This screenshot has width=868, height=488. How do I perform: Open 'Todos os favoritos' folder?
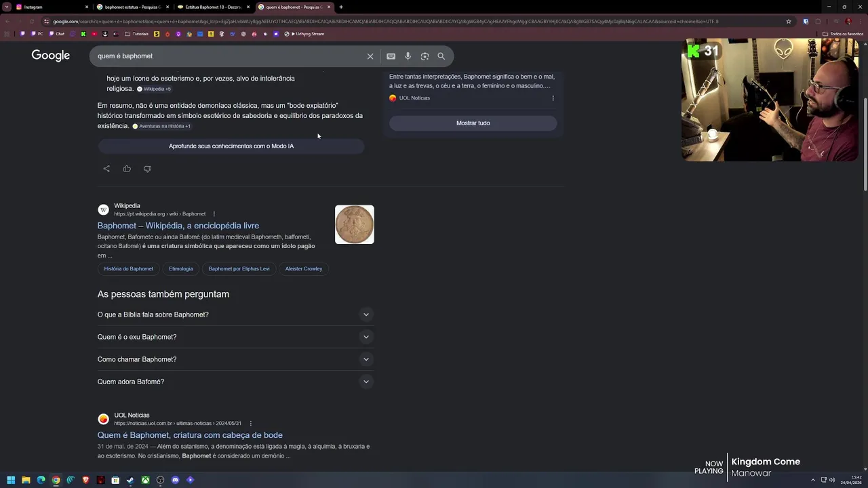click(843, 34)
